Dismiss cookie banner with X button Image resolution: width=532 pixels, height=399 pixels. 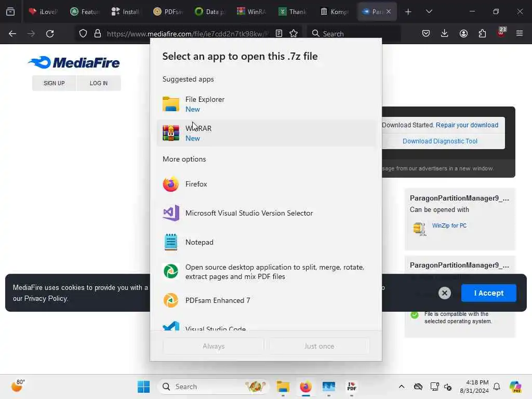click(x=445, y=293)
